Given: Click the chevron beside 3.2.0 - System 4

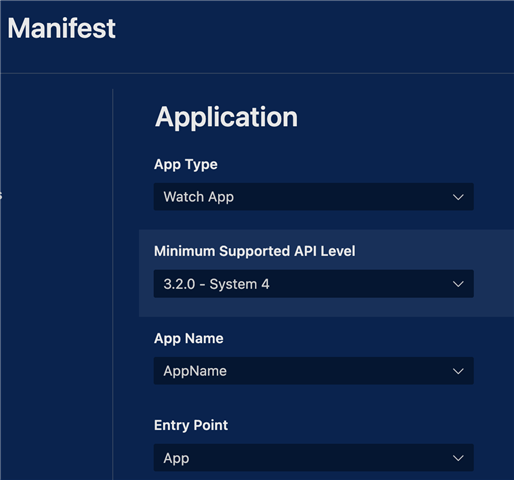Looking at the screenshot, I should (458, 284).
